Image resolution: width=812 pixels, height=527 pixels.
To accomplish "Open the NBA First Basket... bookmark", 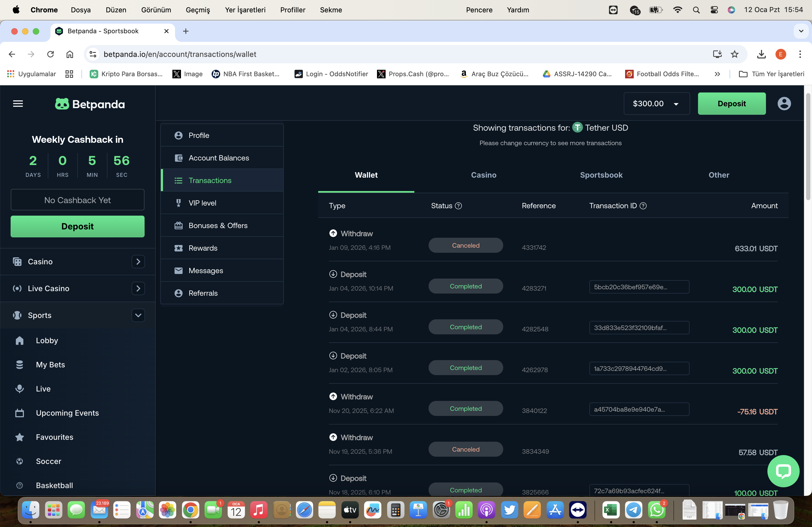I will click(246, 74).
